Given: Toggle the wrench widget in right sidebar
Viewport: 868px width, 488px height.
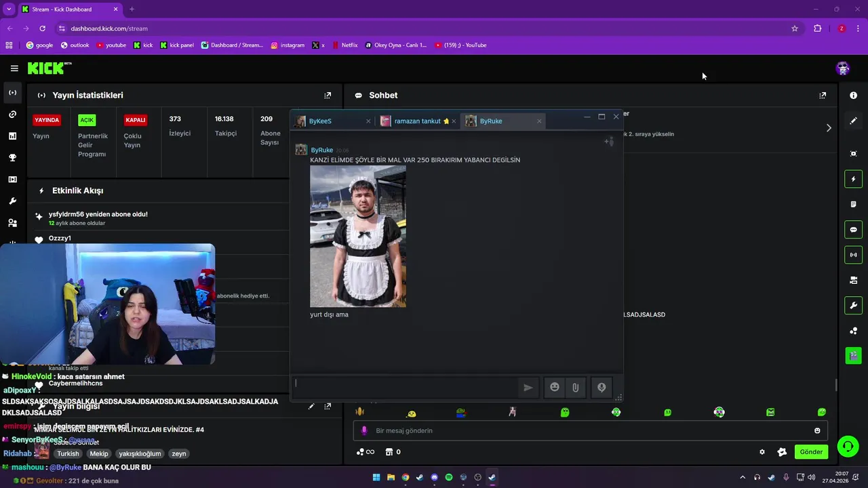Looking at the screenshot, I should tap(853, 306).
